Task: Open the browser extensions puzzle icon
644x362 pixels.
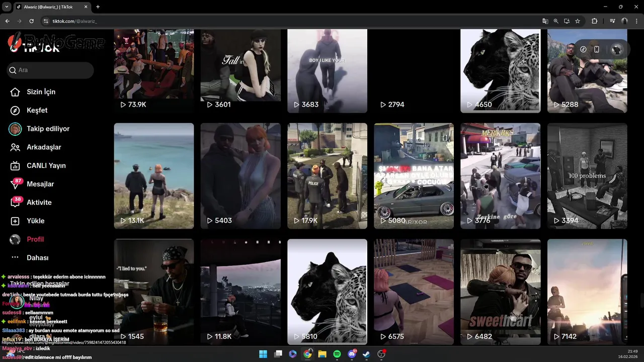Action: point(594,21)
